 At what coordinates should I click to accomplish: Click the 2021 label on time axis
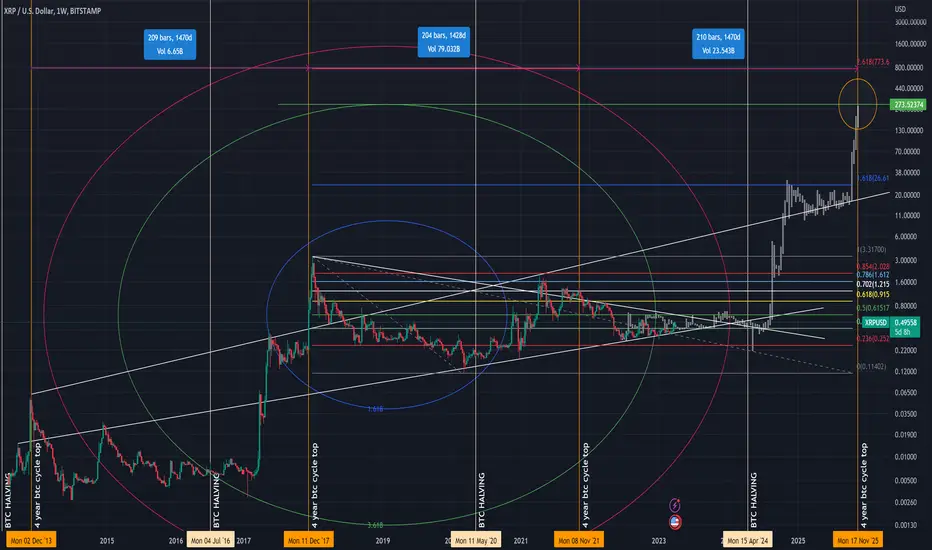coord(521,540)
